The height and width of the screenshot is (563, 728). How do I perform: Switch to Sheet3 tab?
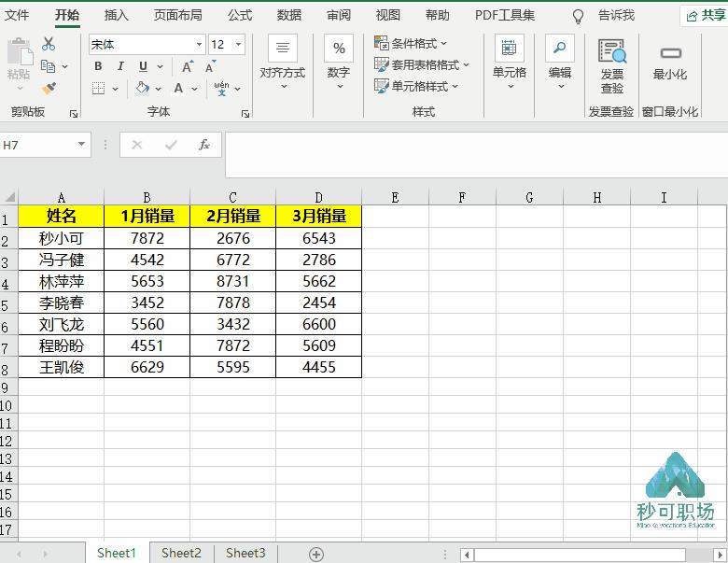[x=245, y=553]
